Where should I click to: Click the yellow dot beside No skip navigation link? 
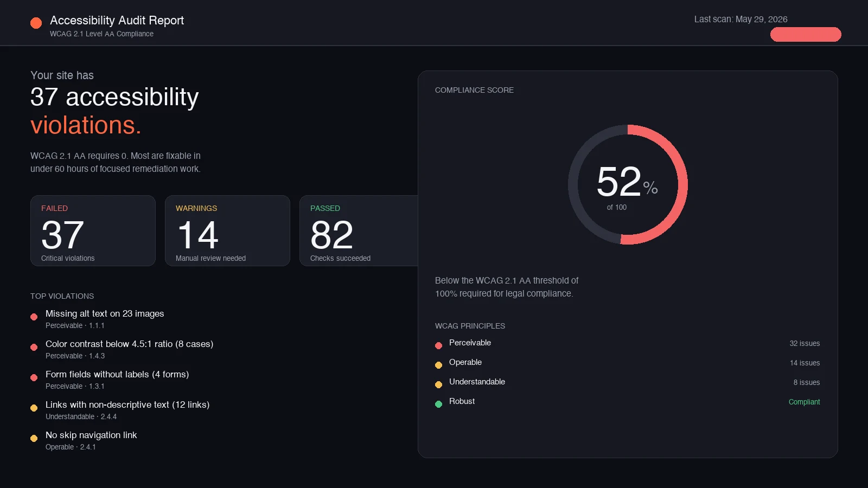34,438
